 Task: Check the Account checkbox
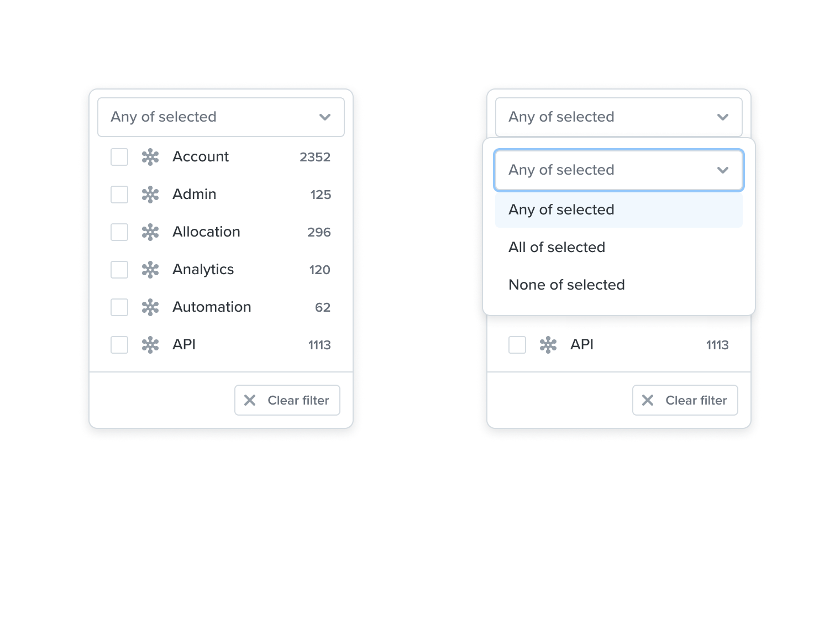tap(119, 157)
